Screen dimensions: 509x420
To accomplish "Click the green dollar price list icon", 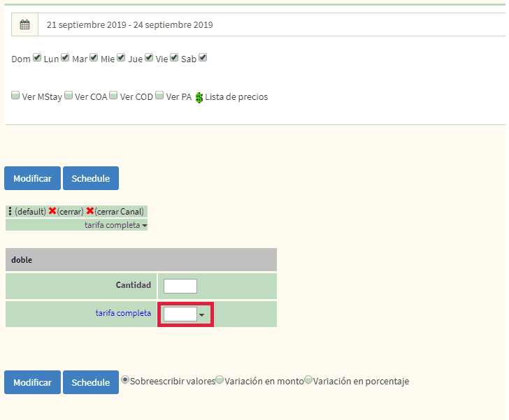I will point(199,97).
